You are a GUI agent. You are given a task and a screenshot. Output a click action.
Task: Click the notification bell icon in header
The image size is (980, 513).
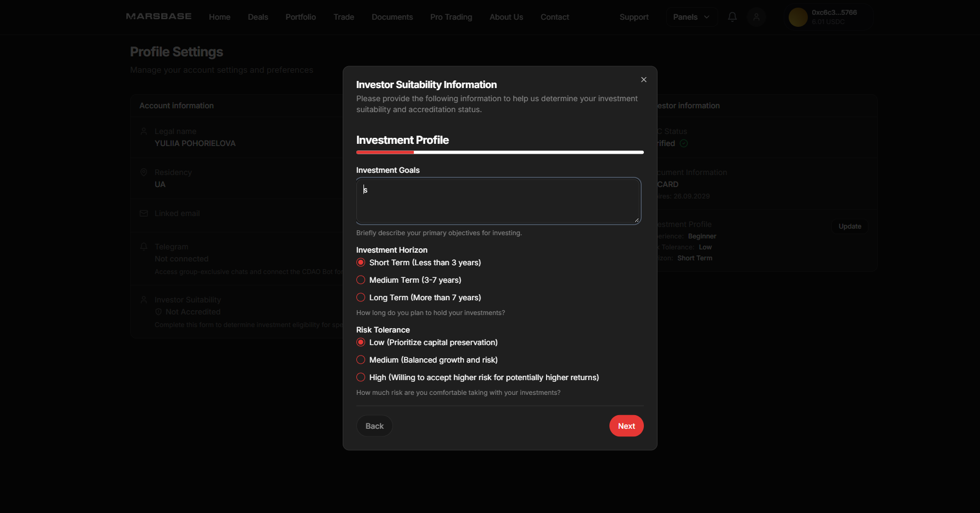click(x=732, y=17)
